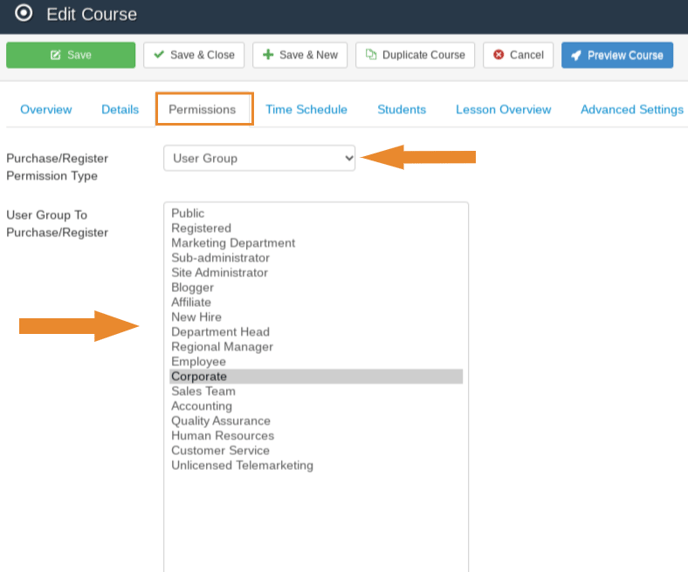Click the checkmark icon on Save & Close
688x572 pixels.
pos(159,55)
